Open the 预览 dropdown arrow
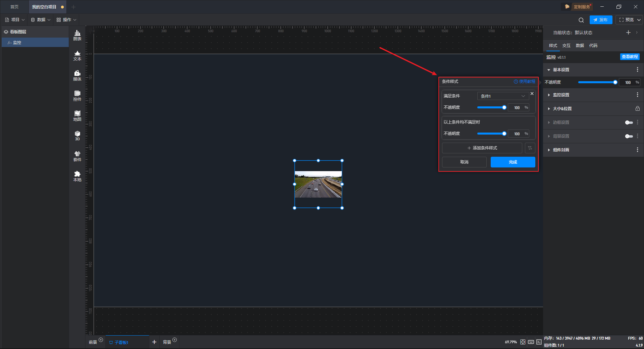Viewport: 644px width, 349px height. (x=639, y=20)
